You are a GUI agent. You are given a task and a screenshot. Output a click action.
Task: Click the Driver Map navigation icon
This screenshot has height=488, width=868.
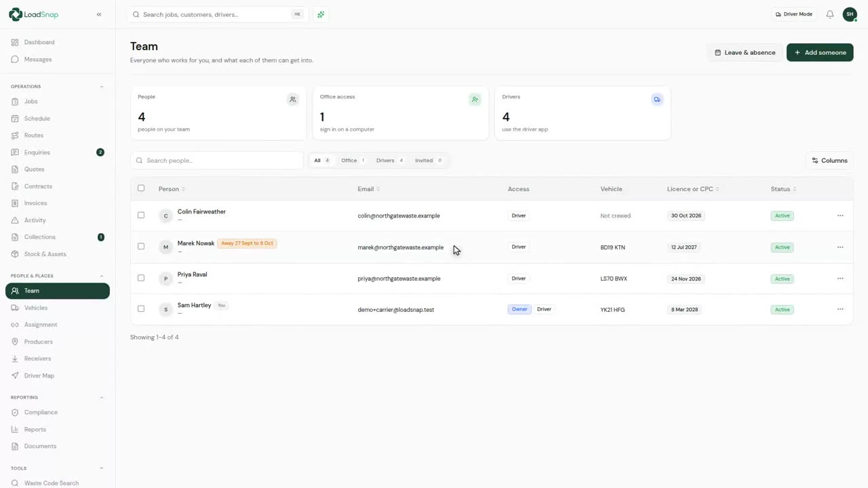(x=15, y=375)
